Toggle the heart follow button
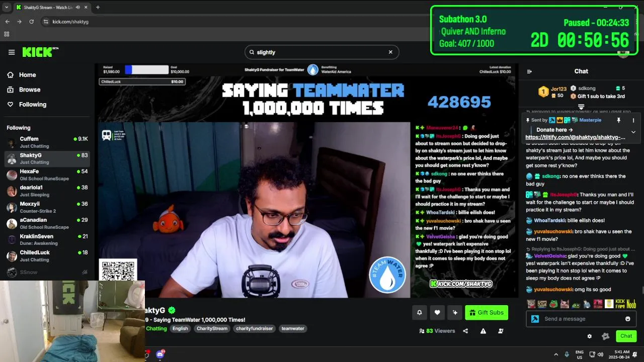This screenshot has height=362, width=644. pyautogui.click(x=437, y=313)
